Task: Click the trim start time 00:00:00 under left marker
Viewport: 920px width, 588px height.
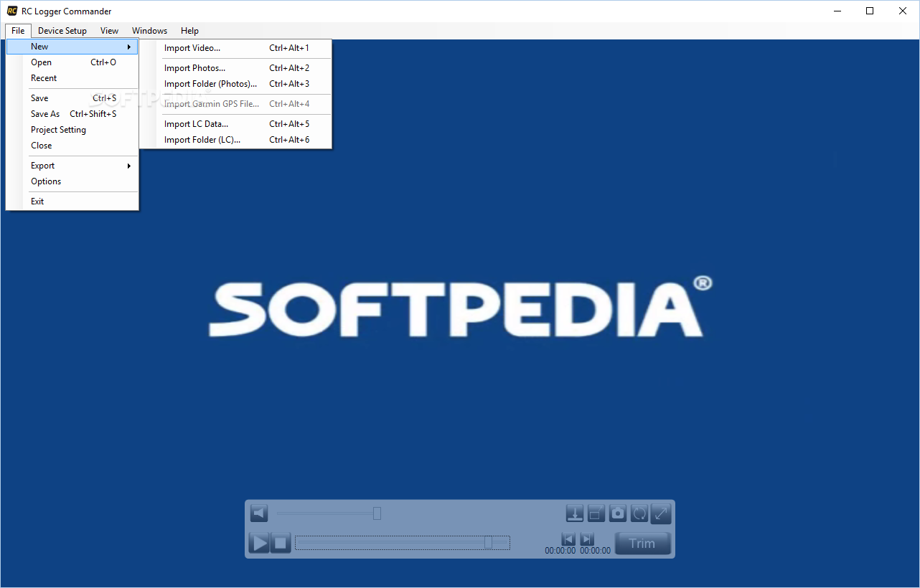Action: [560, 551]
